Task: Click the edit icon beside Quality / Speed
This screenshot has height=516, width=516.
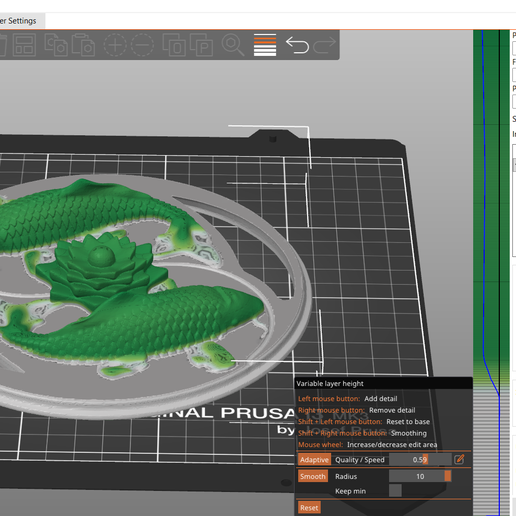Action: click(459, 459)
